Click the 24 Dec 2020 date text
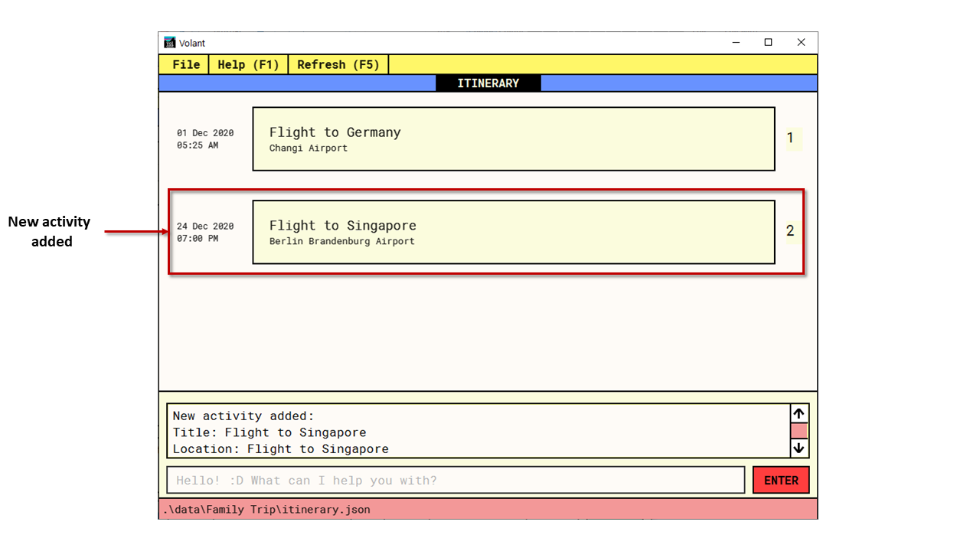The height and width of the screenshot is (551, 980). (x=205, y=227)
